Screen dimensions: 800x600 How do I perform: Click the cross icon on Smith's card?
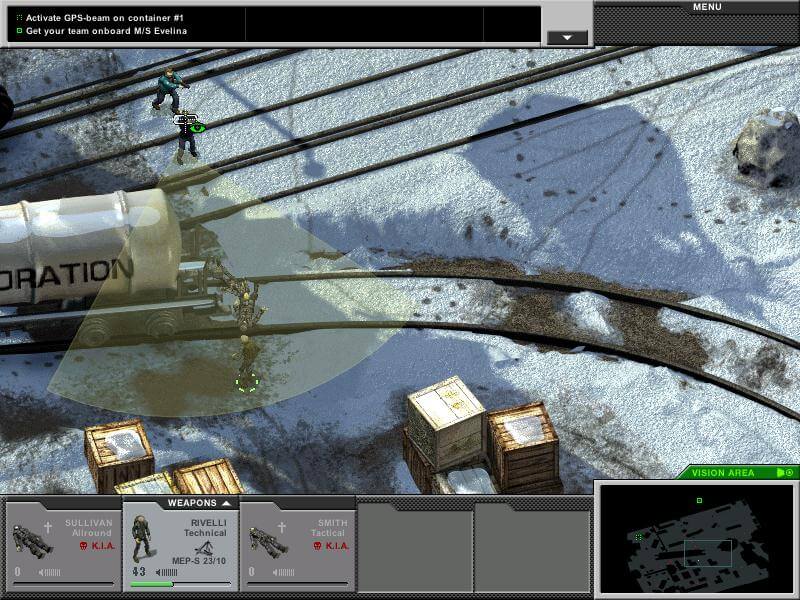pos(282,527)
